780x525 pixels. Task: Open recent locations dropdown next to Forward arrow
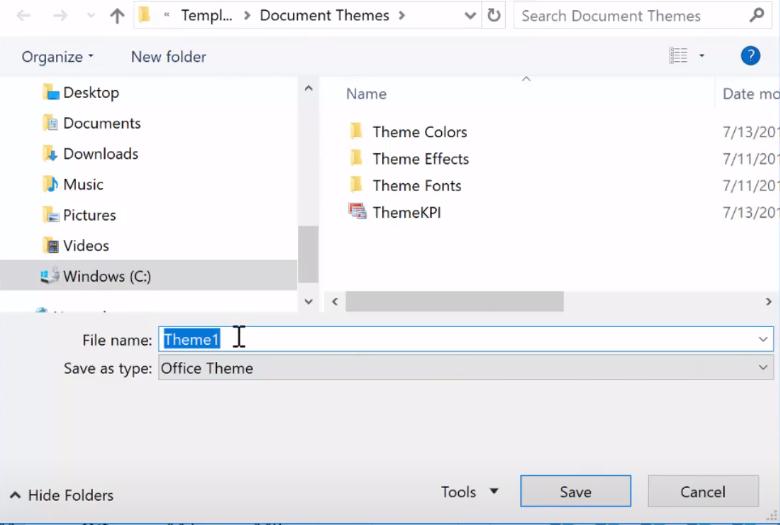[91, 15]
